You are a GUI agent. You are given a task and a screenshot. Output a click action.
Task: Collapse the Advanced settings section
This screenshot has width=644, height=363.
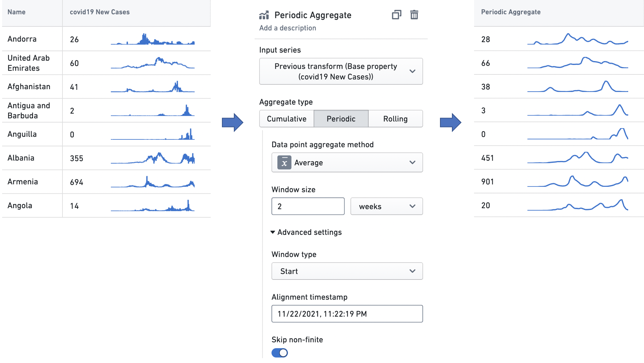point(306,232)
